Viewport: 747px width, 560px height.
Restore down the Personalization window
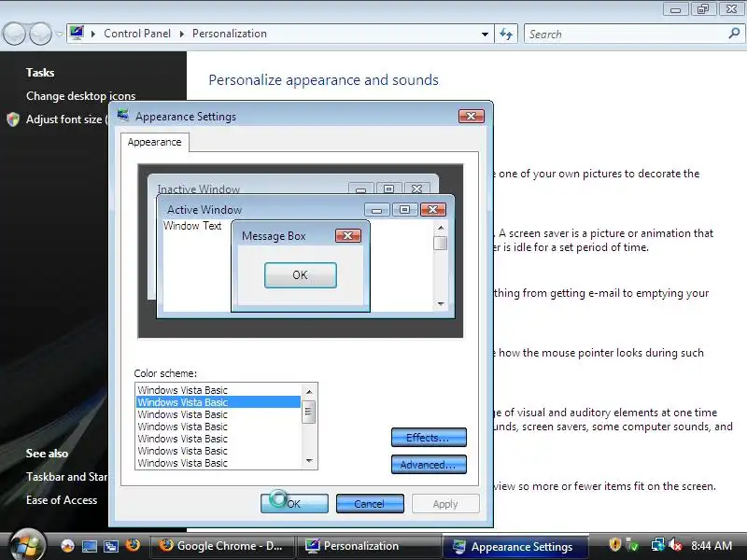pyautogui.click(x=703, y=9)
